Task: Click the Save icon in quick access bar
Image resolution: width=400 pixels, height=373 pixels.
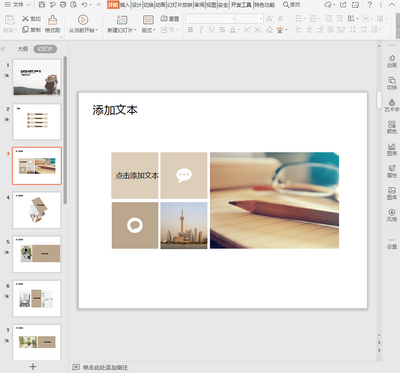Action: point(42,5)
